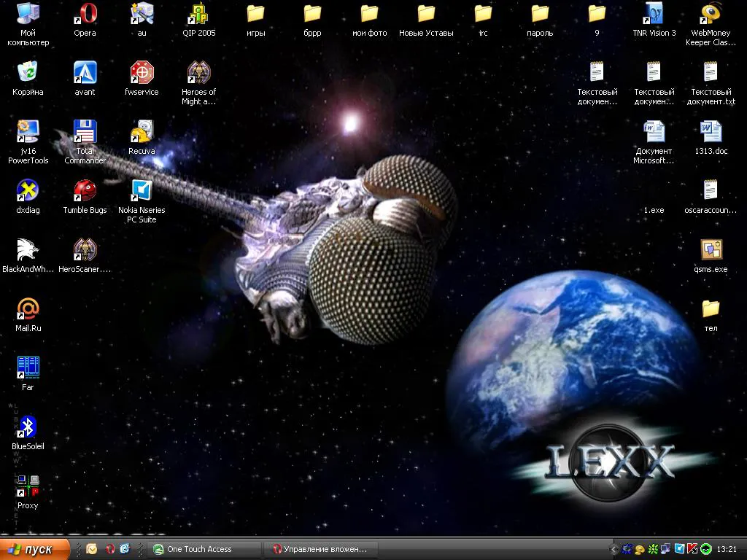Select the Recuva shortcut icon
Screen dimensions: 747x560
click(x=142, y=138)
